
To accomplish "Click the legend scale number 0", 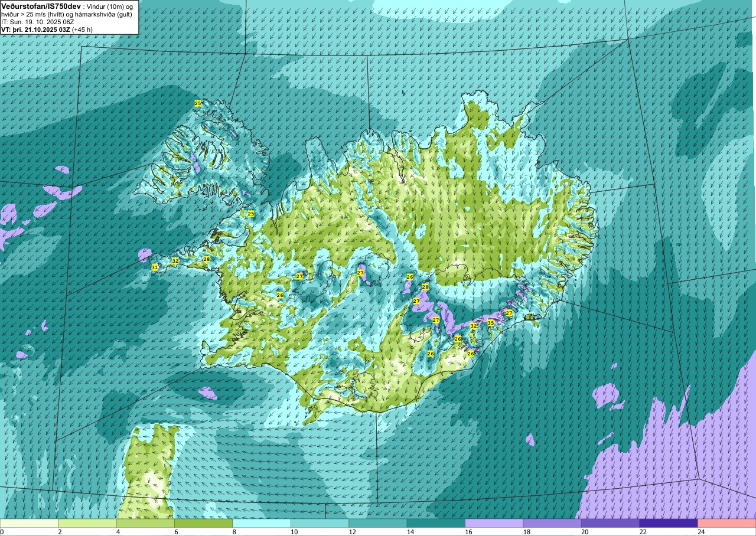I will pos(2,532).
